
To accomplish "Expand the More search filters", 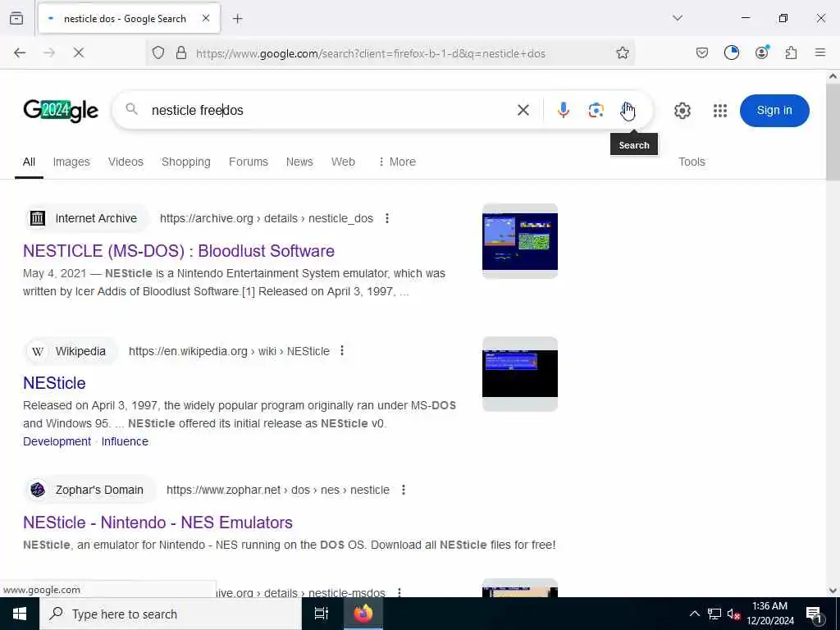I will tap(397, 162).
